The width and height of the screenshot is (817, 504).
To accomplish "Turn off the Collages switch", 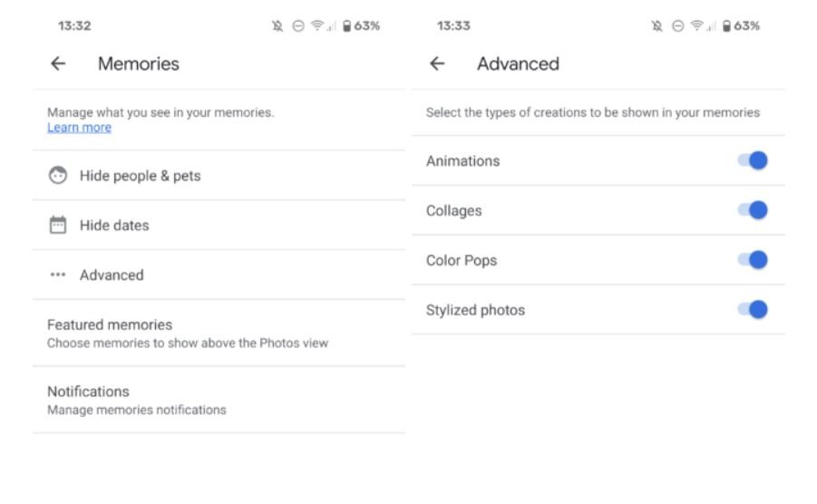I will (x=753, y=211).
